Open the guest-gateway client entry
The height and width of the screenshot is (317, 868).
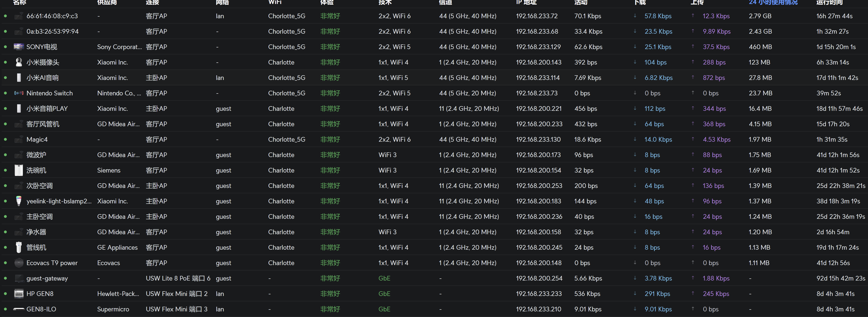[x=47, y=278]
